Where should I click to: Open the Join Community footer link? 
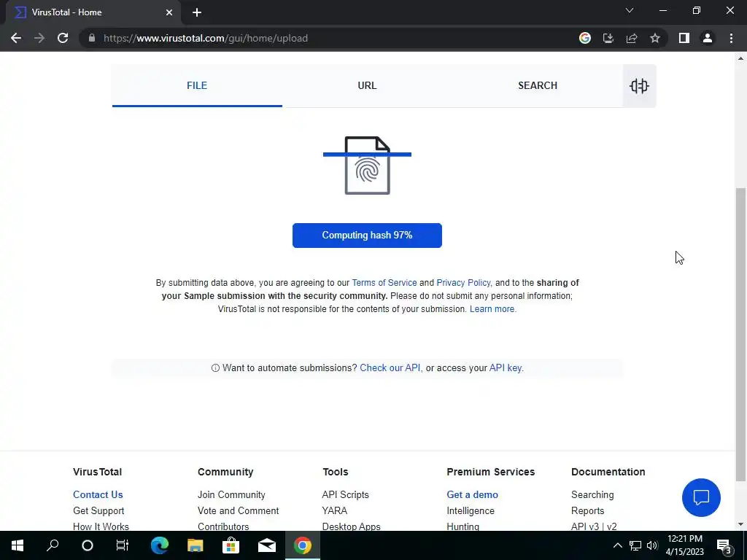pos(231,494)
